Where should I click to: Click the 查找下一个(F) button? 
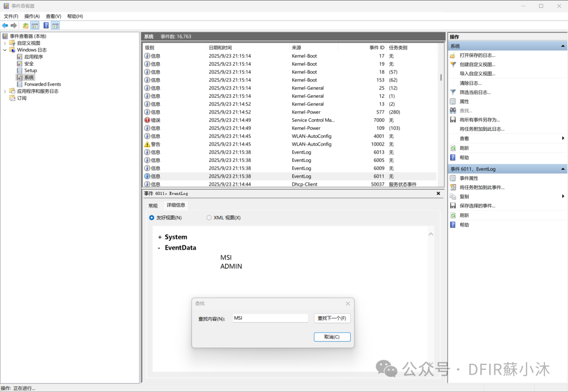pos(332,318)
